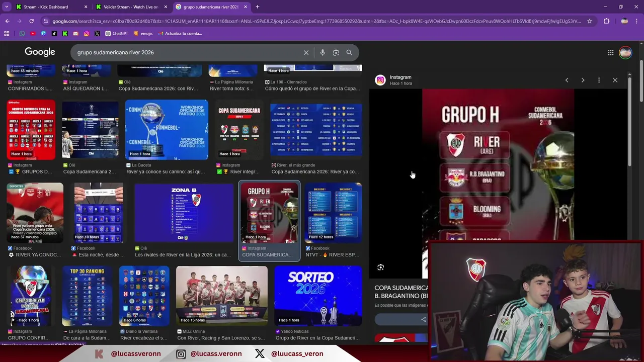Open 'Cómo quedó el grupo de River' result
Screen dimensions: 644x362
(313, 88)
